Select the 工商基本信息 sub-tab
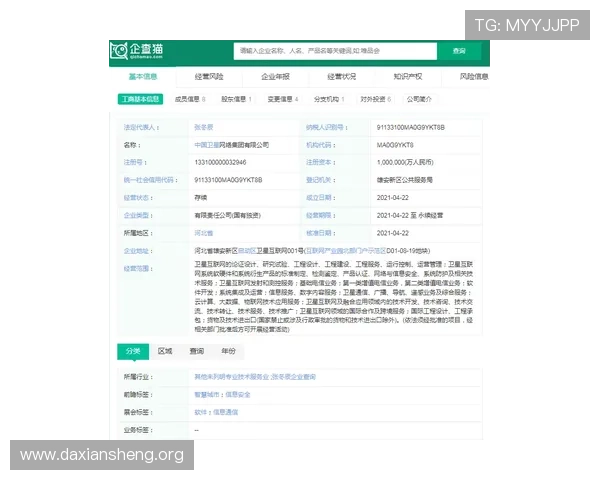 coord(140,99)
